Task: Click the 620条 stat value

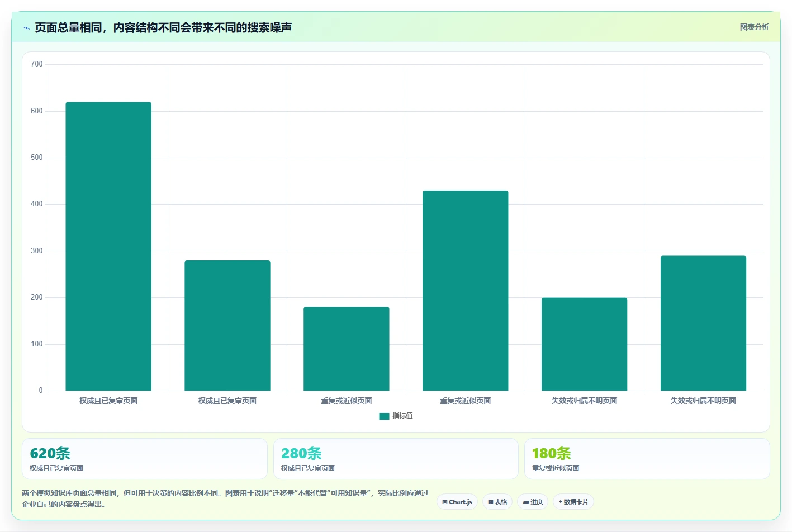Action: coord(50,453)
